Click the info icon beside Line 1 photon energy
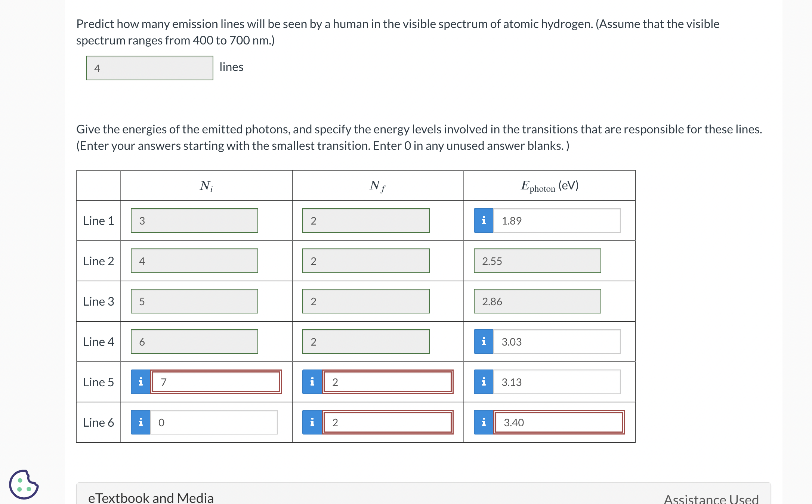 click(x=484, y=220)
